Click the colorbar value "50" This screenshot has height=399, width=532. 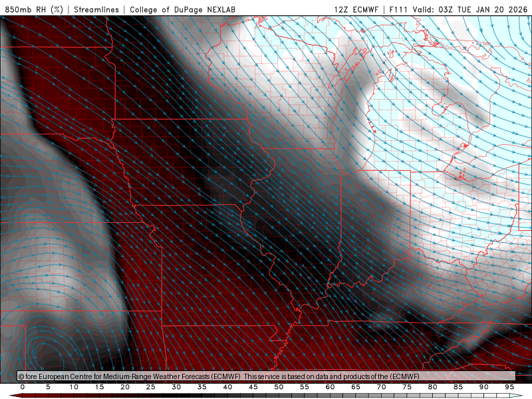[x=279, y=387]
